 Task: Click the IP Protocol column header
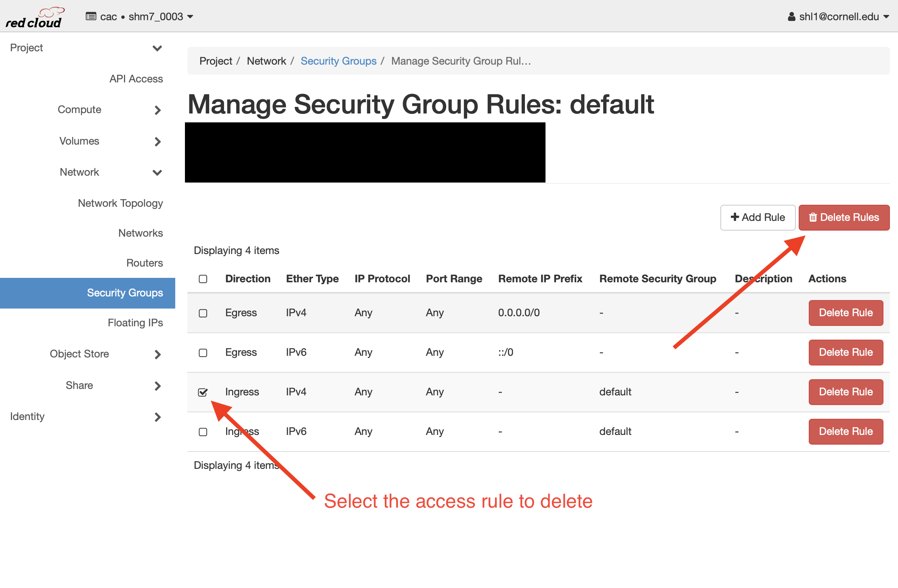pyautogui.click(x=382, y=279)
